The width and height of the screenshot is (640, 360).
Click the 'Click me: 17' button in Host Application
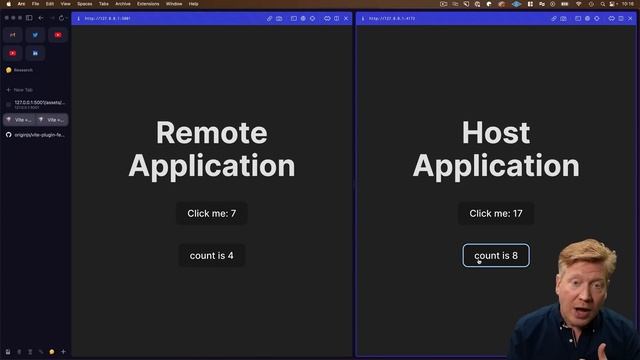point(496,213)
